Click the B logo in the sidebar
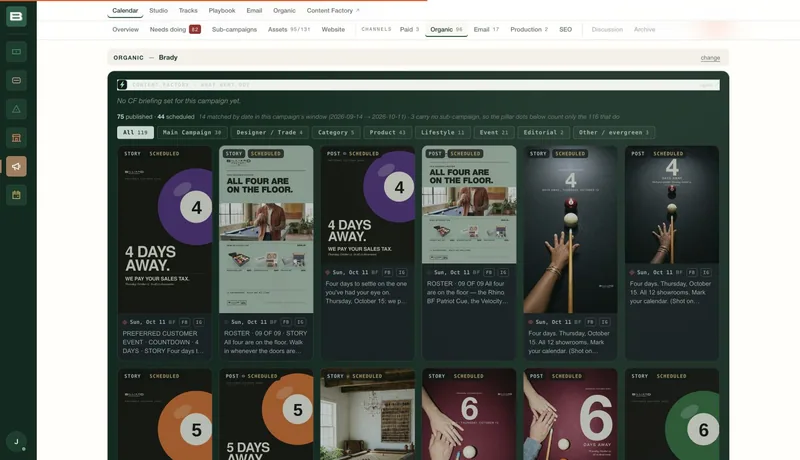800x460 pixels. click(16, 16)
